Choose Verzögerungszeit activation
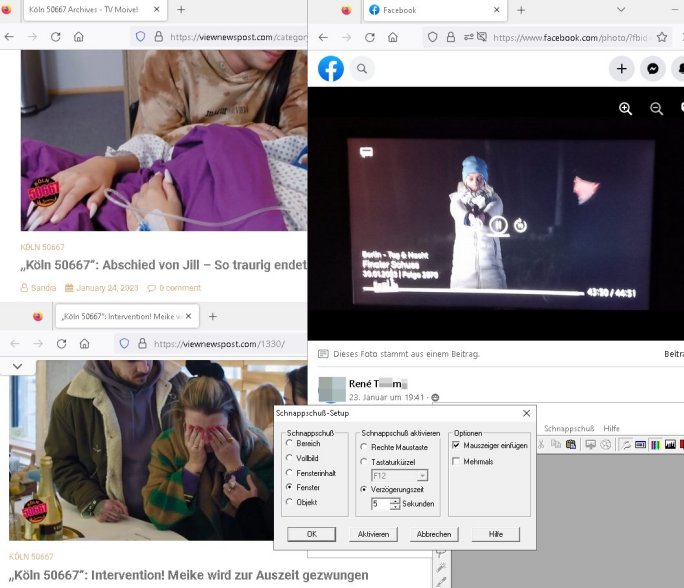Viewport: 684px width, 588px height. pyautogui.click(x=392, y=489)
